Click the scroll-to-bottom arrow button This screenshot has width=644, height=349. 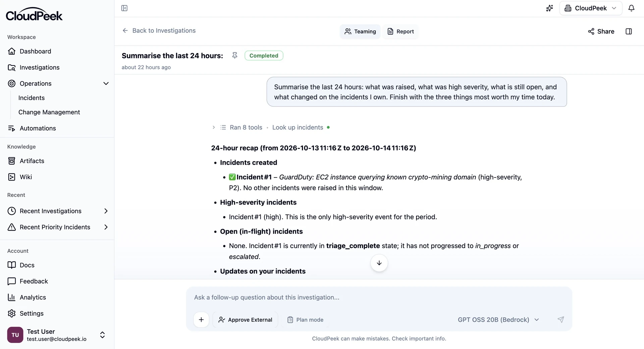(379, 263)
